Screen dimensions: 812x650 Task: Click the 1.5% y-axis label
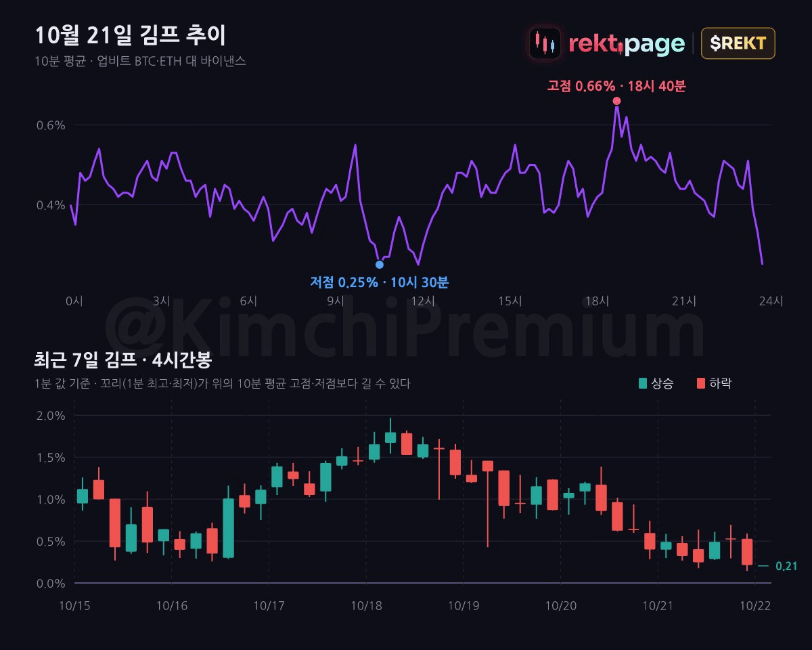click(51, 457)
